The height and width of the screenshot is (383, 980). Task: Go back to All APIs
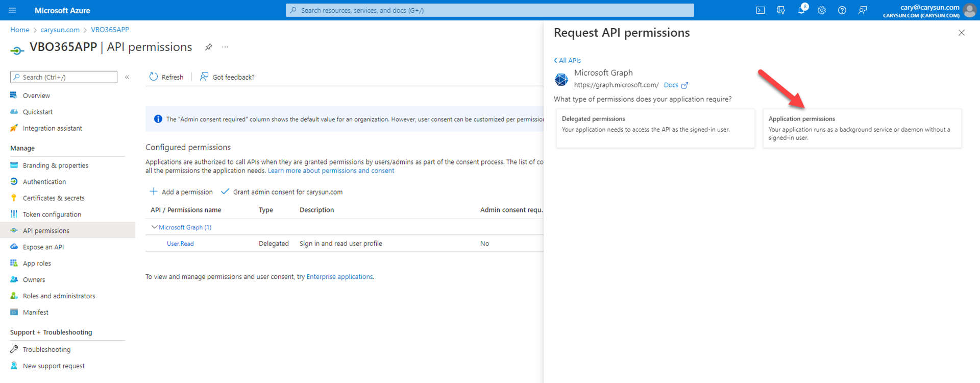pyautogui.click(x=567, y=60)
